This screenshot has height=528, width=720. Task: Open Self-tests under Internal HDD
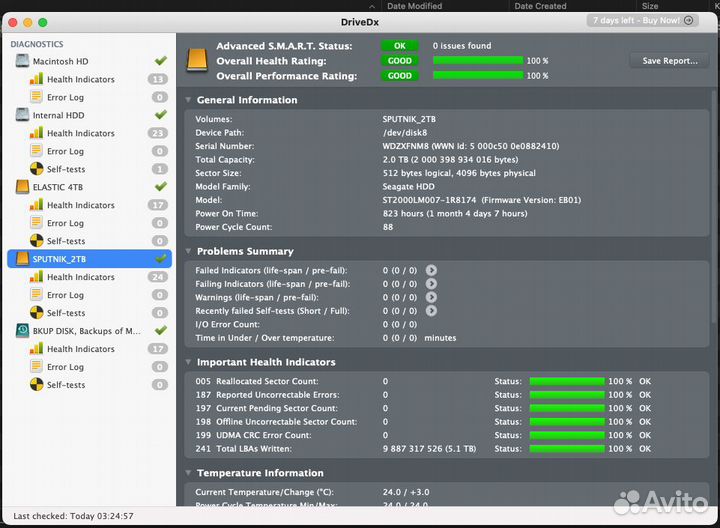(90, 169)
